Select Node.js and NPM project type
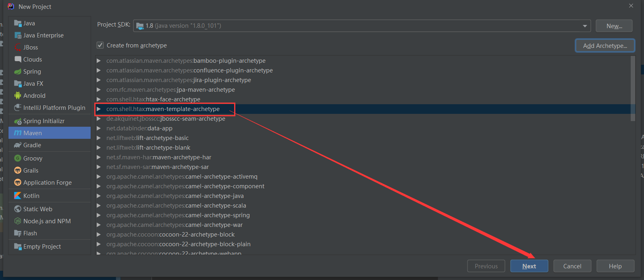644x280 pixels. [50, 221]
